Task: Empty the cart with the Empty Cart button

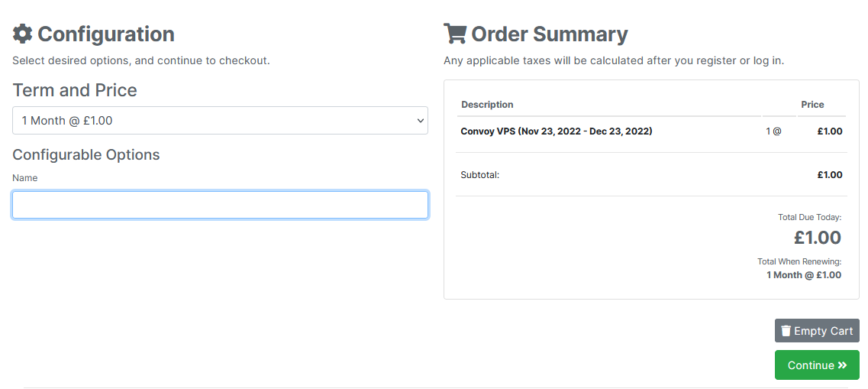Action: tap(817, 331)
